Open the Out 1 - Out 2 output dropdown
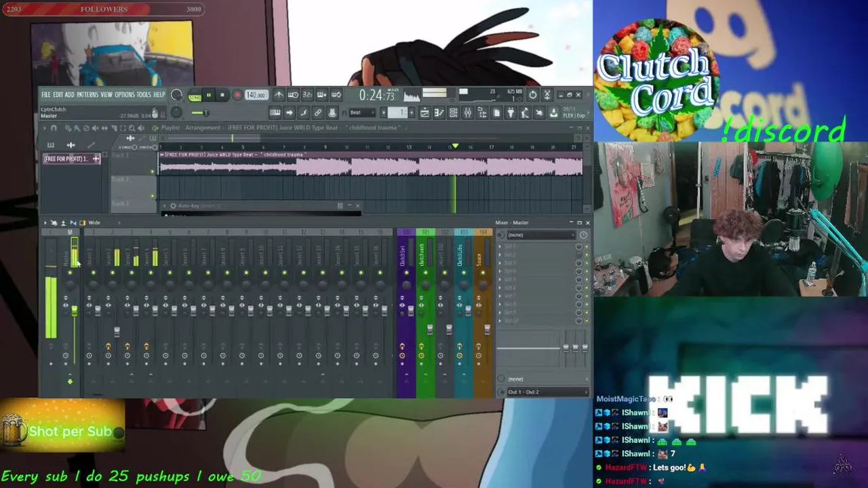 click(547, 392)
